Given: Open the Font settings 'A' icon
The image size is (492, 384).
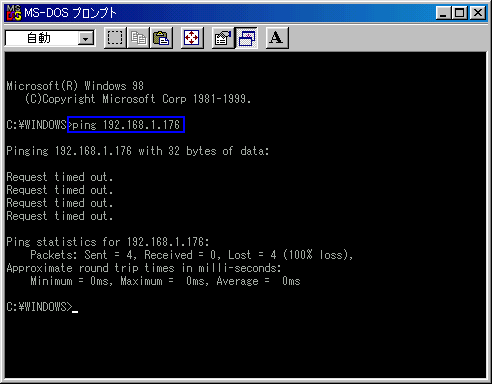Looking at the screenshot, I should (x=277, y=38).
